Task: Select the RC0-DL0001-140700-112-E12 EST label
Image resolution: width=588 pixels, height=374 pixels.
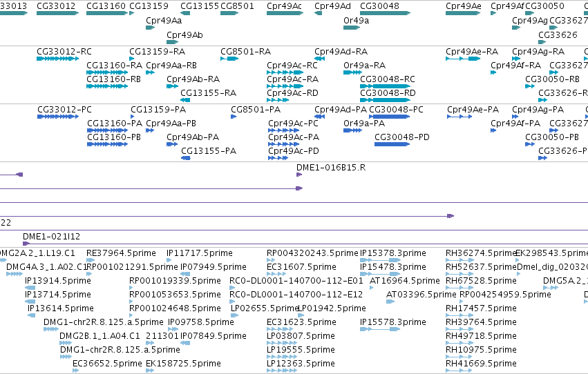Action: click(296, 295)
